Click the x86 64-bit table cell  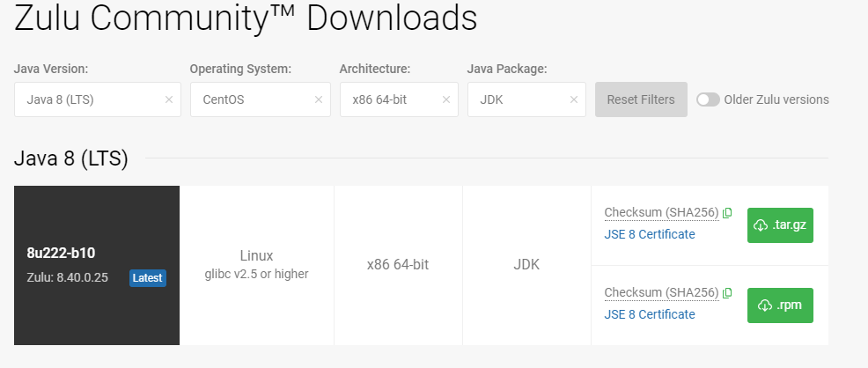pos(397,264)
